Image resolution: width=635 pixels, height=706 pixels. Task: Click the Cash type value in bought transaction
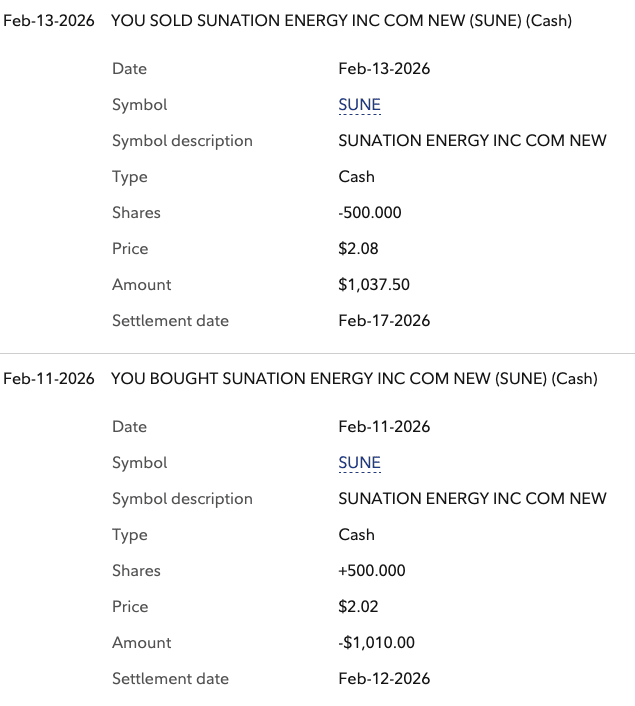[356, 535]
